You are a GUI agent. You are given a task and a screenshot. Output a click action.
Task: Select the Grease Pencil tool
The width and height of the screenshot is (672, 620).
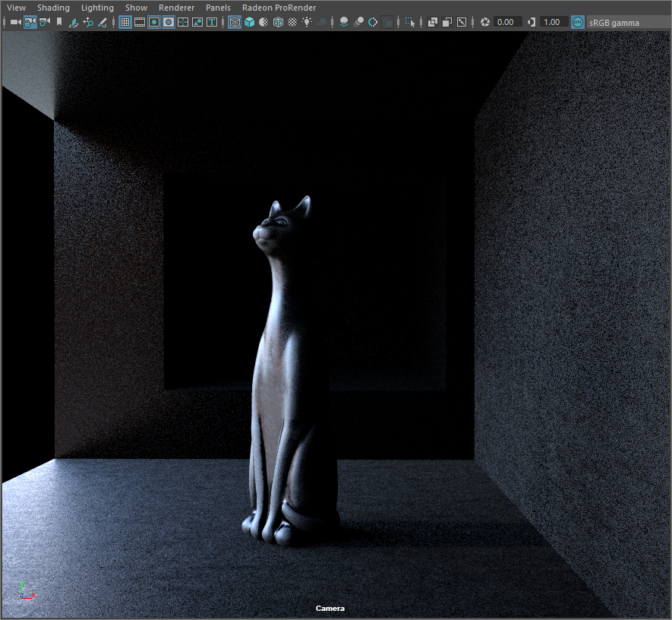103,22
